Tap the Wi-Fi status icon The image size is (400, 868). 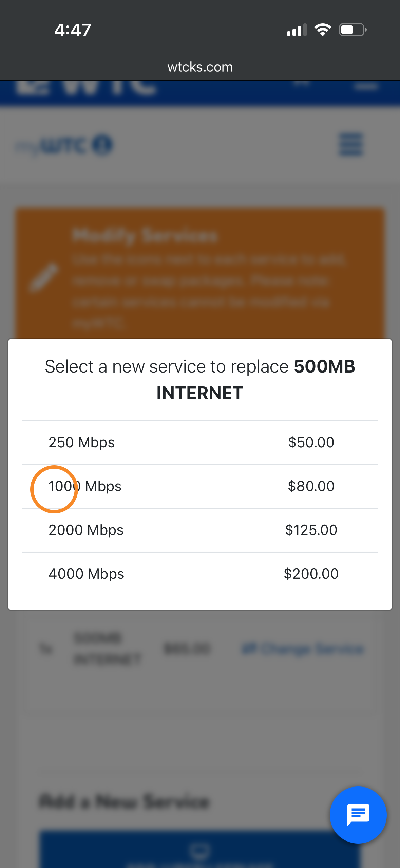[x=323, y=30]
